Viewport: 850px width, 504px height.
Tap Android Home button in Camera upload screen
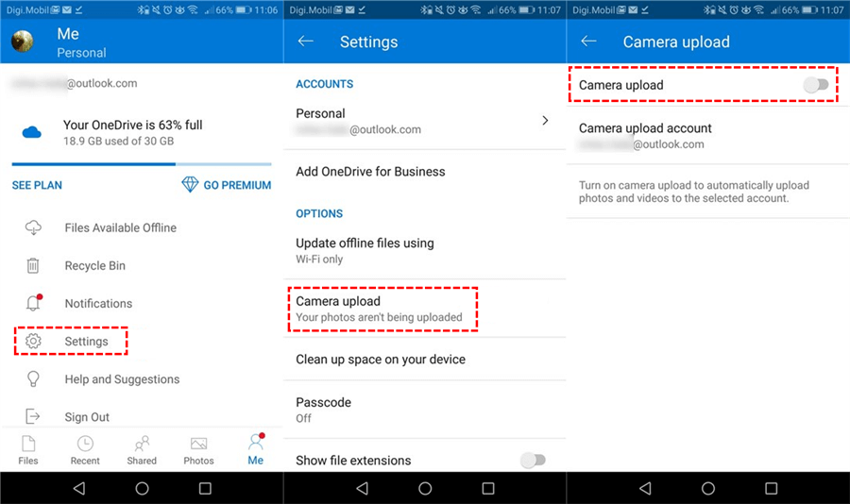(708, 488)
